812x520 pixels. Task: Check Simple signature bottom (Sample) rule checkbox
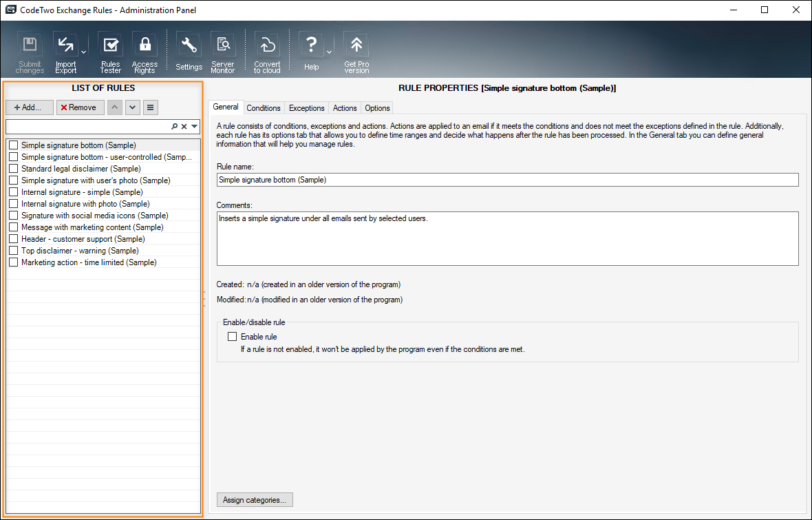14,145
